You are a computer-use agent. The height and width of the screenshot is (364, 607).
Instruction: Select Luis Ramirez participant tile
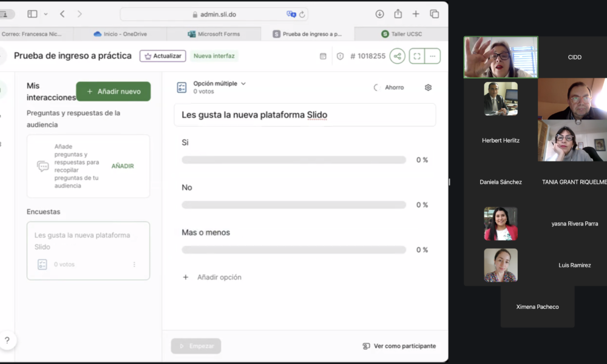click(x=574, y=265)
